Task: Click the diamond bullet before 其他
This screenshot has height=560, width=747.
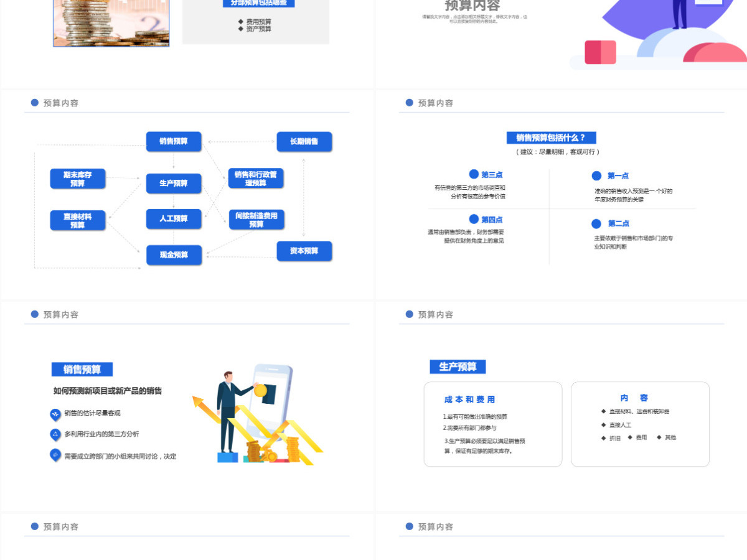Action: coord(659,437)
